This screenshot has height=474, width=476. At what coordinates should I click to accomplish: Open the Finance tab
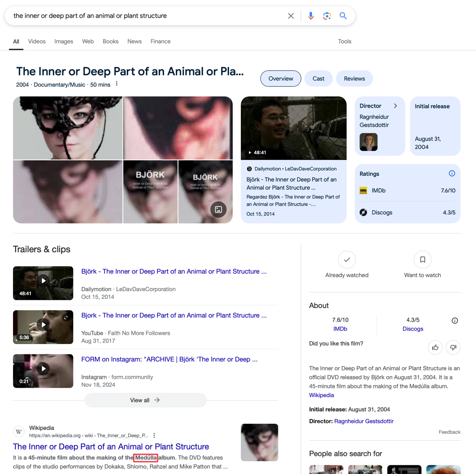160,41
